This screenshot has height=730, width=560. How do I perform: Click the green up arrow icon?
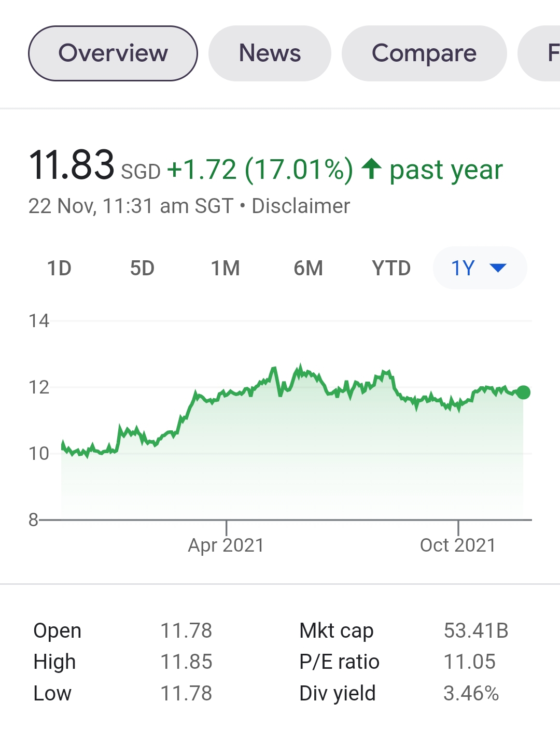tap(371, 169)
